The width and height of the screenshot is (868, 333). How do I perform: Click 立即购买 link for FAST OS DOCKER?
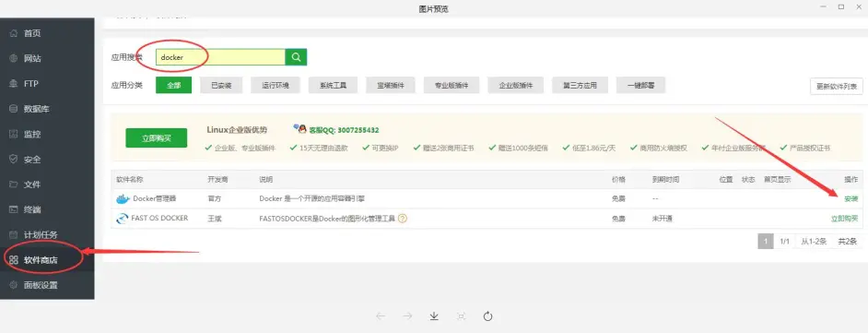844,219
